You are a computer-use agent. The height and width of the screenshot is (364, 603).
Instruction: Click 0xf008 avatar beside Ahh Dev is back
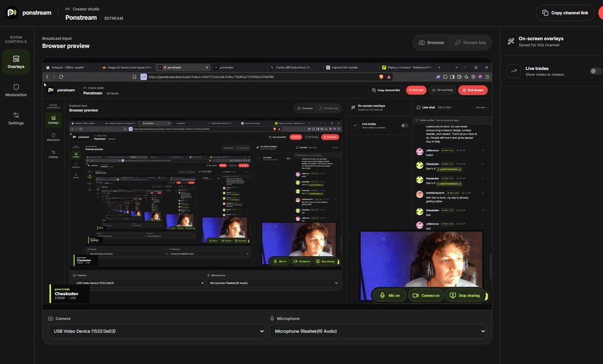[x=420, y=194]
